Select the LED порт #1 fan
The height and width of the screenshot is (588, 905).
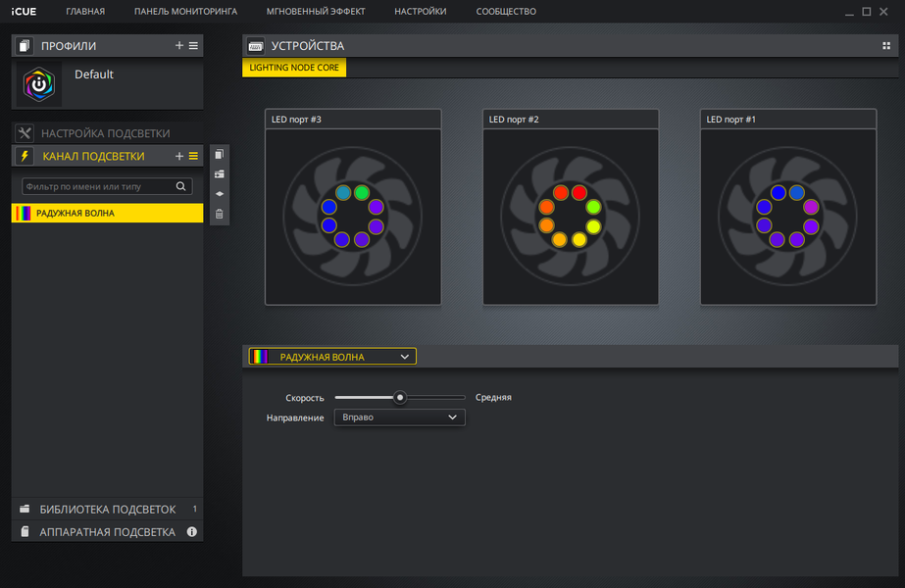click(788, 217)
